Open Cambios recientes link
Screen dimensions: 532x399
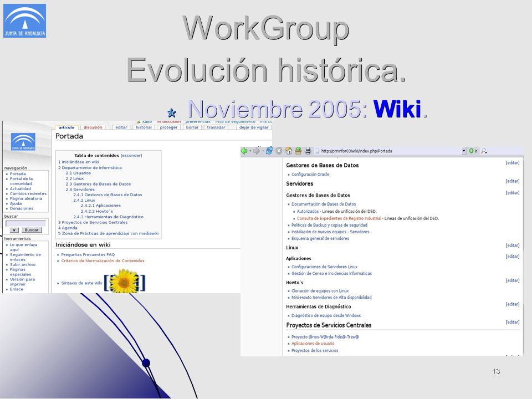pyautogui.click(x=28, y=194)
